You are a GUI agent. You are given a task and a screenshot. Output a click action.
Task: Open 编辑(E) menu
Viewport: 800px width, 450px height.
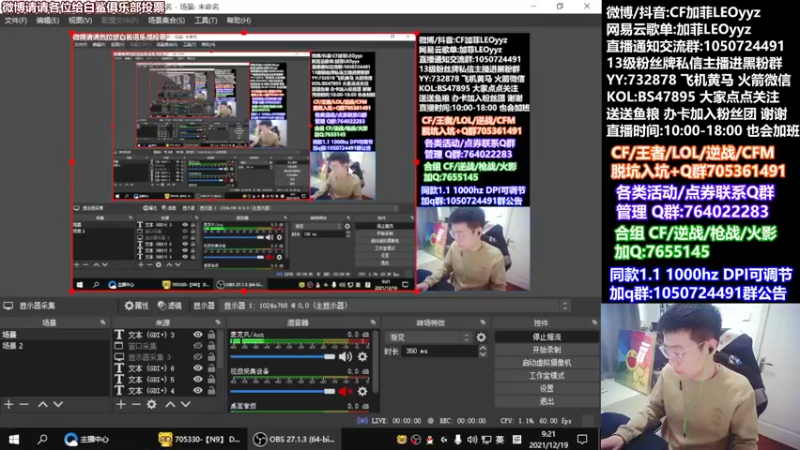click(47, 20)
